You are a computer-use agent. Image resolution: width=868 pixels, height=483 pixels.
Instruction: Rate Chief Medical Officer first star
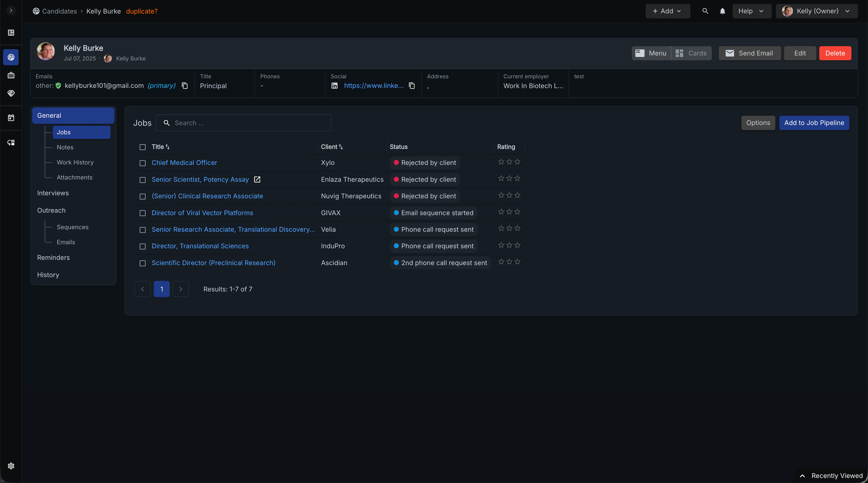tap(501, 162)
